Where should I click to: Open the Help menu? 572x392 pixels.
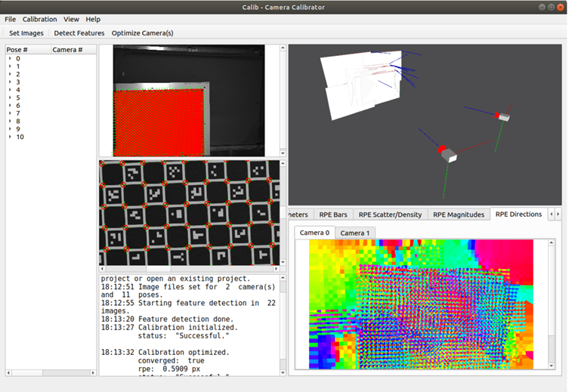tap(93, 19)
